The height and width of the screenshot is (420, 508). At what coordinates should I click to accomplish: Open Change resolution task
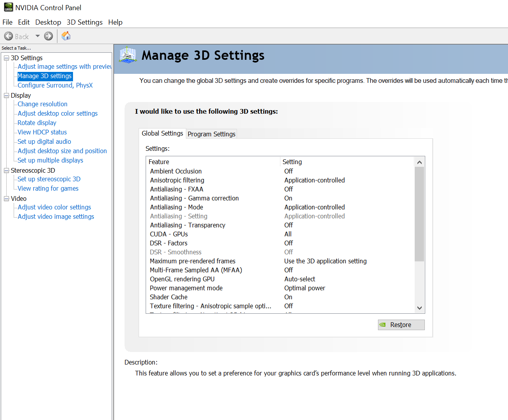43,104
